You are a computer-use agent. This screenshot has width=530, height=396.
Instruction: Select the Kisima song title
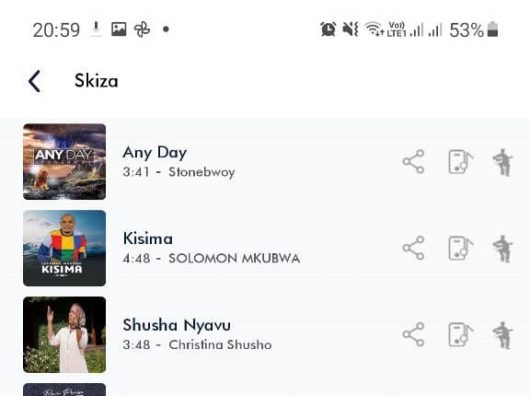[x=148, y=239]
